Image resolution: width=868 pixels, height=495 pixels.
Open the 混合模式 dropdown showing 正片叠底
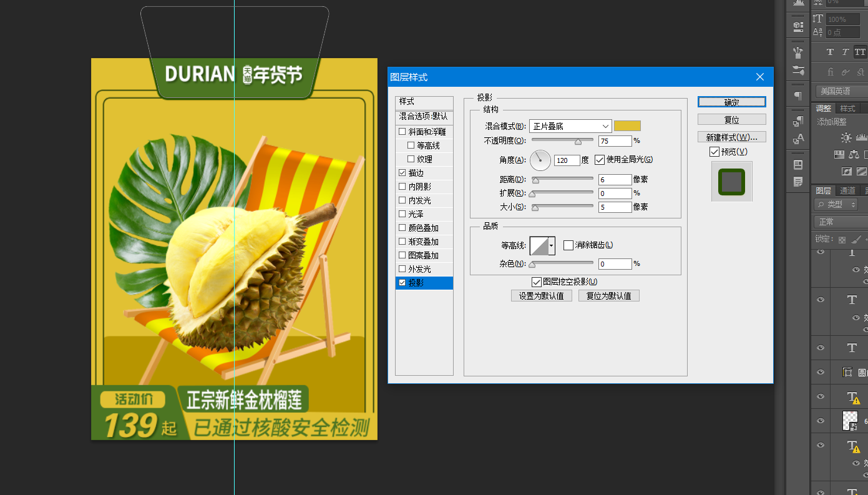point(570,126)
